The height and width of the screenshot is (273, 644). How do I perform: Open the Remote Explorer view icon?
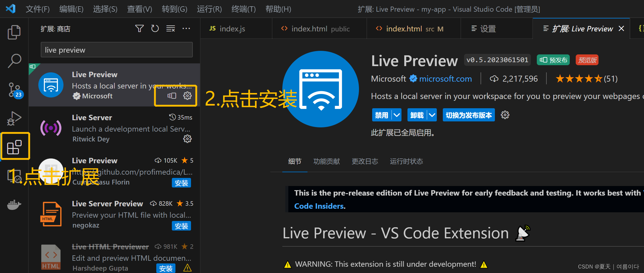click(x=14, y=176)
